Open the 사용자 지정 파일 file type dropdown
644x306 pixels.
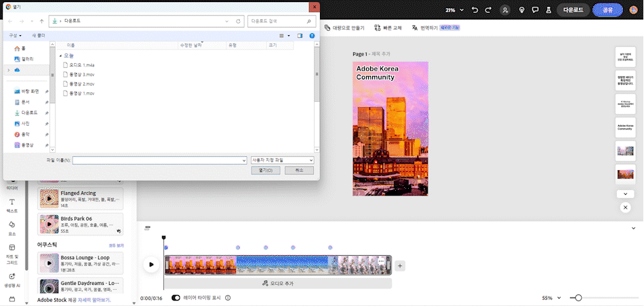click(283, 160)
